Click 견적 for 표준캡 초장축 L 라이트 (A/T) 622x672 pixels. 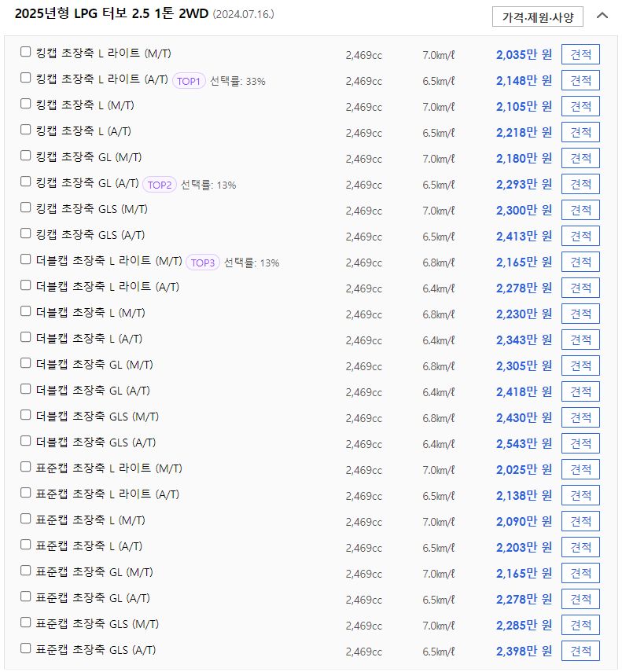(580, 495)
